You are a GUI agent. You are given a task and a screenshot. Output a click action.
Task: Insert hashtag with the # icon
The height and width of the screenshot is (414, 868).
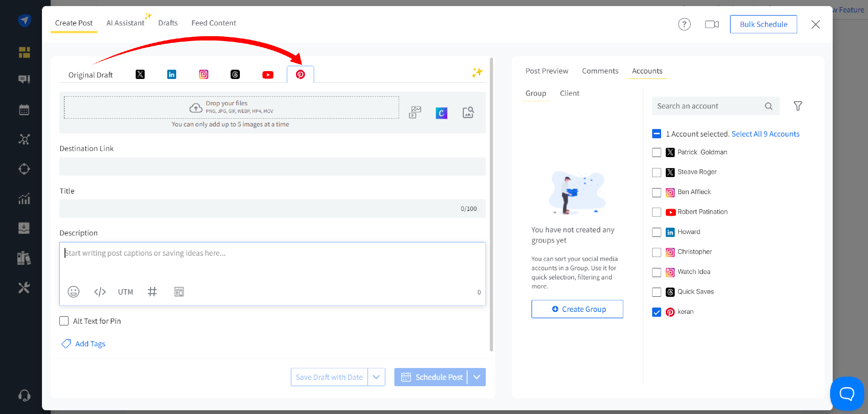click(x=152, y=292)
